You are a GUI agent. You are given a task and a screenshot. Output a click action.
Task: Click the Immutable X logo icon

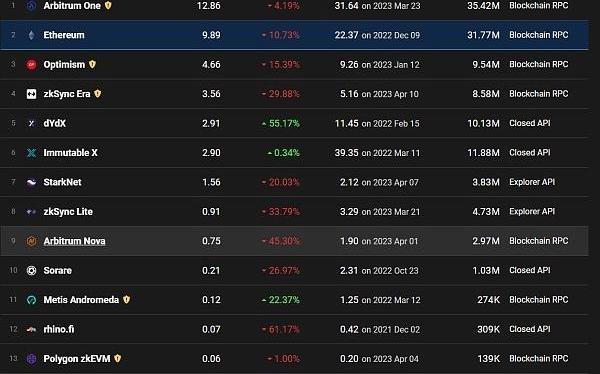[x=31, y=153]
